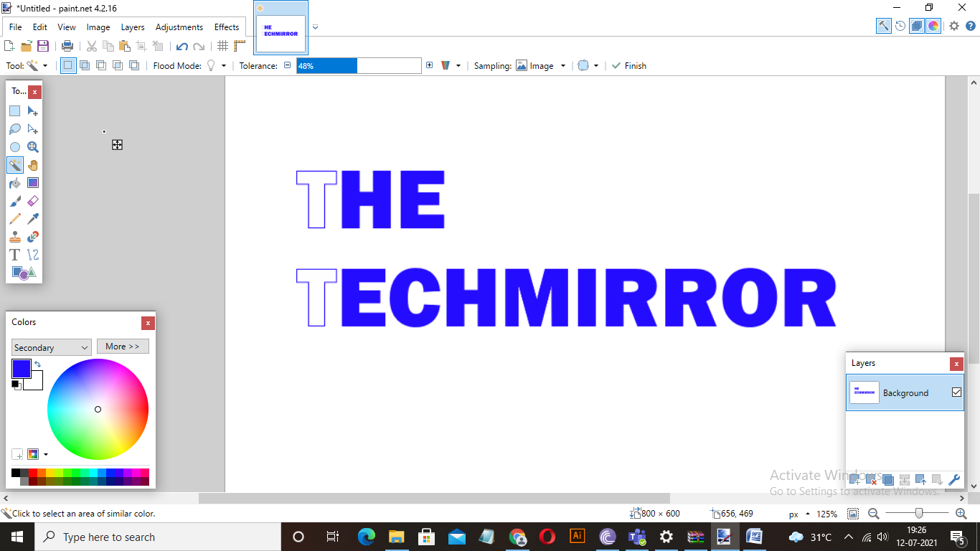The height and width of the screenshot is (551, 980).
Task: Toggle pixel grid display in toolbar
Action: tap(223, 46)
